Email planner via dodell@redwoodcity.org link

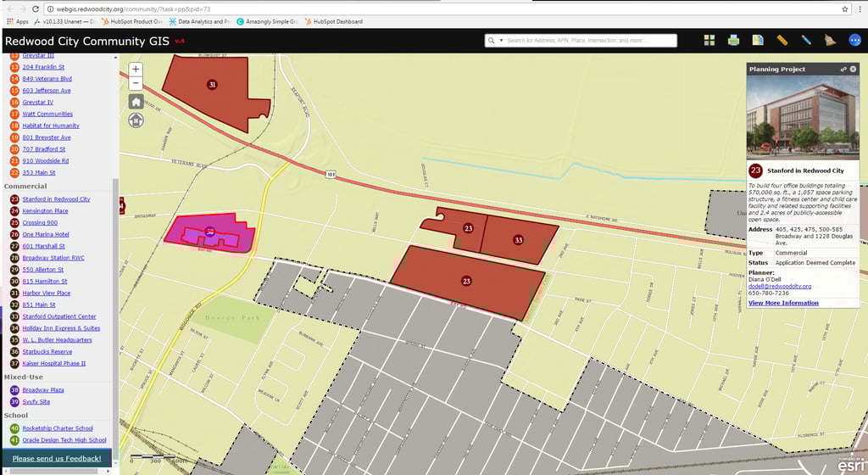pyautogui.click(x=780, y=286)
